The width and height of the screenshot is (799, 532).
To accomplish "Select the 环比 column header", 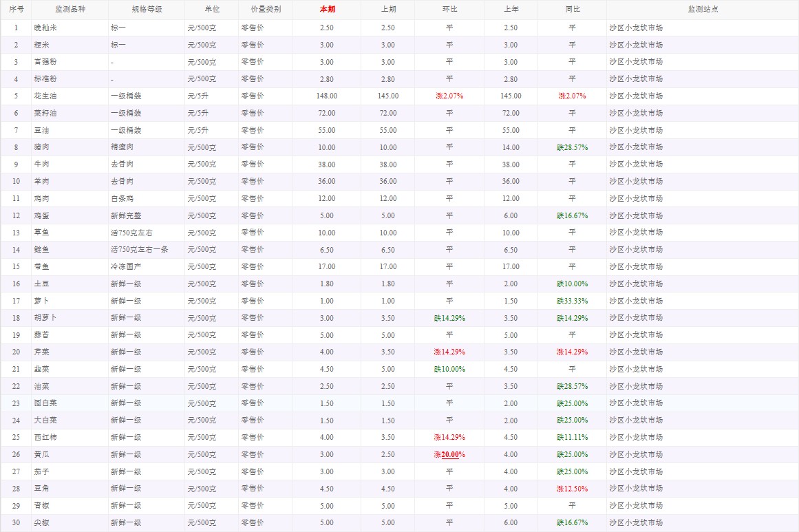I will tap(449, 10).
